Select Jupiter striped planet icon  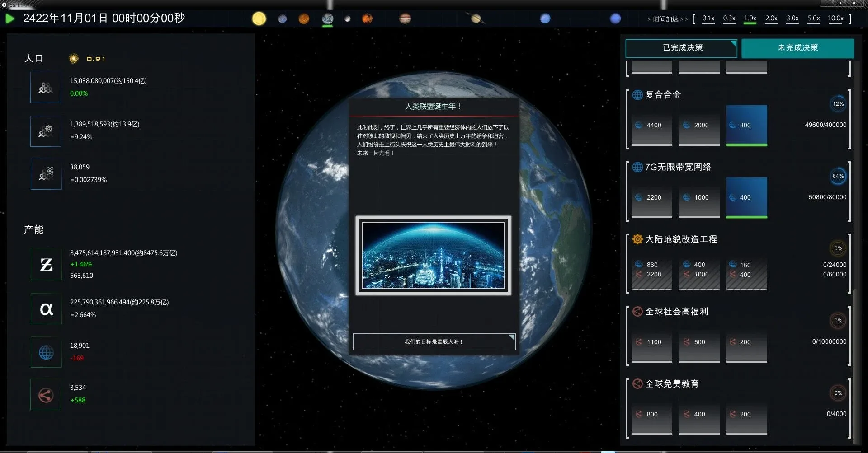[x=405, y=19]
